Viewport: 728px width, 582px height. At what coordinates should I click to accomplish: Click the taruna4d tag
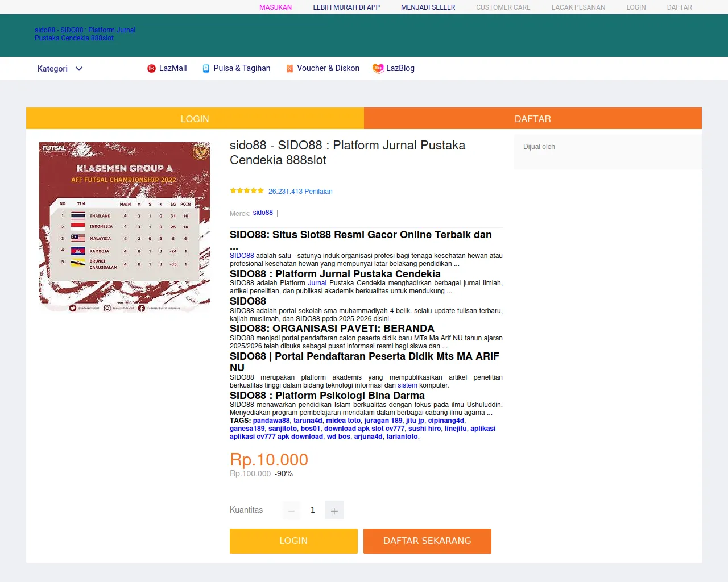308,421
